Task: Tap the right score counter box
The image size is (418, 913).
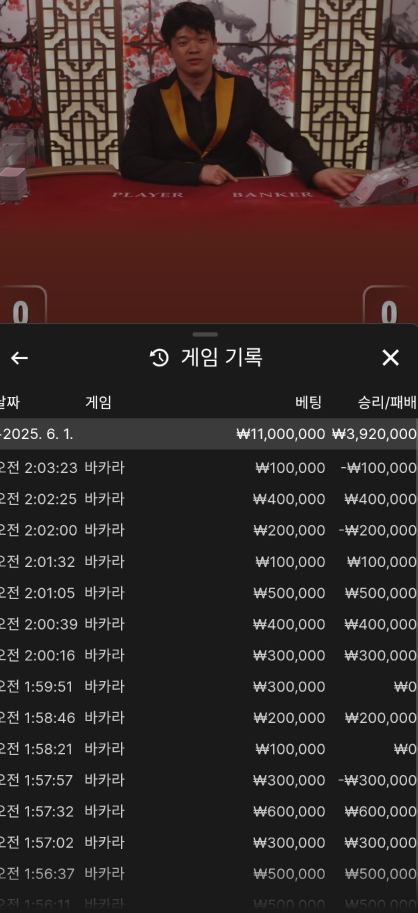Action: (x=389, y=306)
